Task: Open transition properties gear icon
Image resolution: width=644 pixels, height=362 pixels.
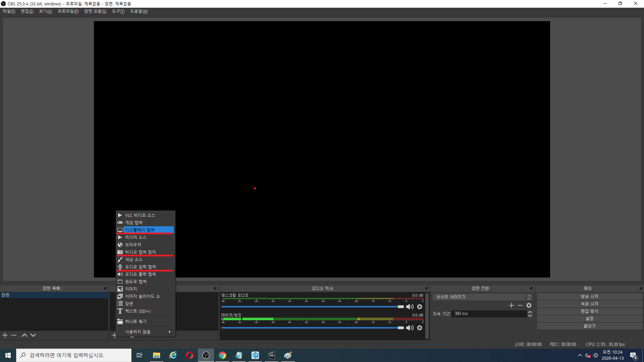Action: point(529,305)
